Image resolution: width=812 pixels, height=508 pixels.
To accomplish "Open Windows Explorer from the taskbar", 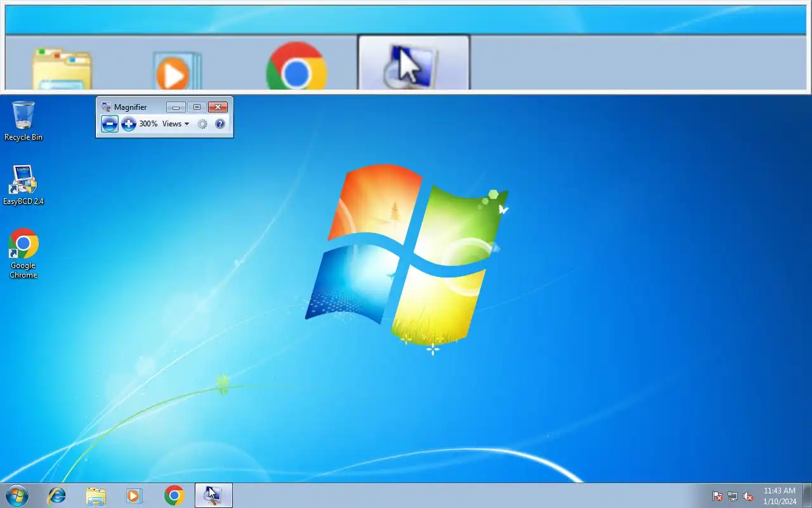I will pyautogui.click(x=96, y=495).
